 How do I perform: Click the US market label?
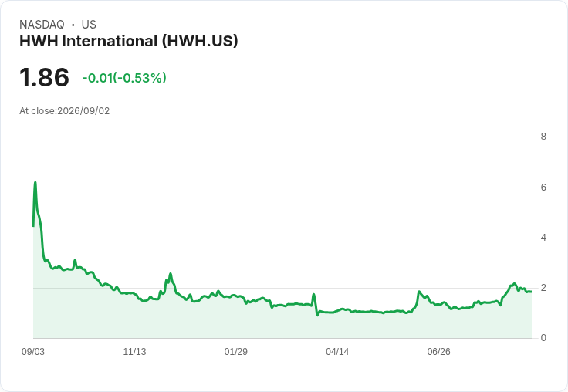[x=89, y=25]
